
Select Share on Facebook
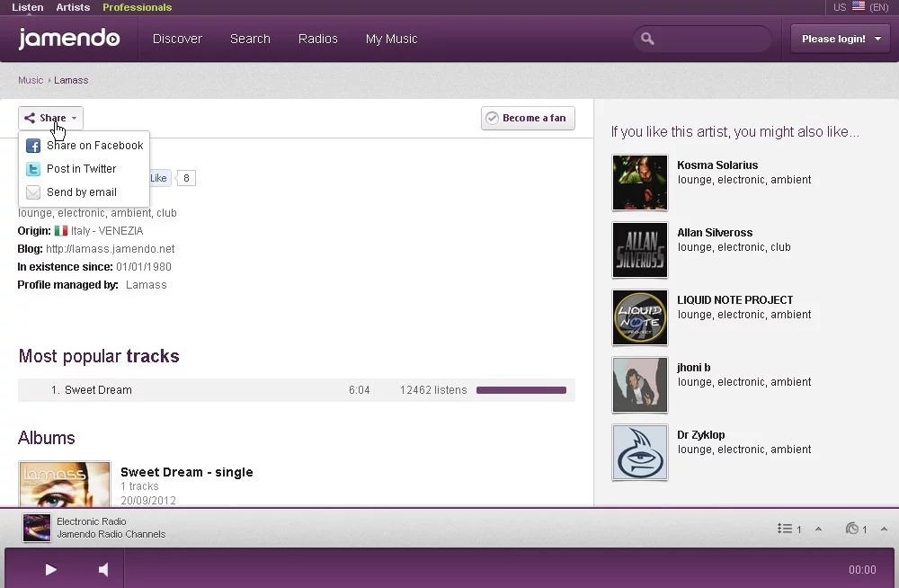click(x=85, y=146)
